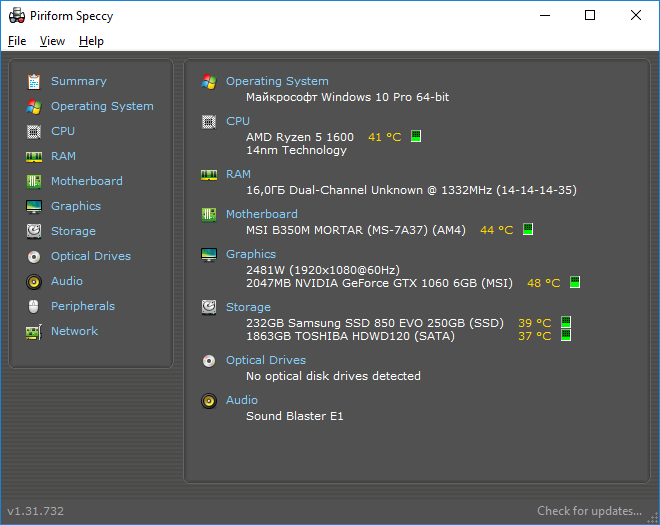Click Check for updates link
The image size is (660, 525).
click(x=589, y=511)
